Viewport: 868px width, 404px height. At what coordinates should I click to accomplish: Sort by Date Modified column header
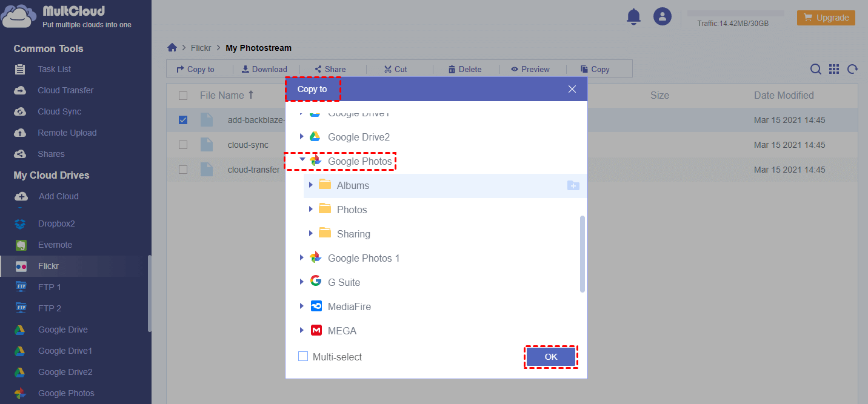[x=784, y=95]
